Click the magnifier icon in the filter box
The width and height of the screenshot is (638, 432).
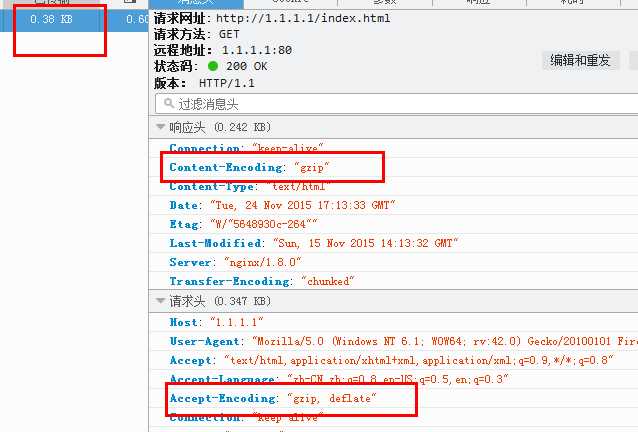168,103
